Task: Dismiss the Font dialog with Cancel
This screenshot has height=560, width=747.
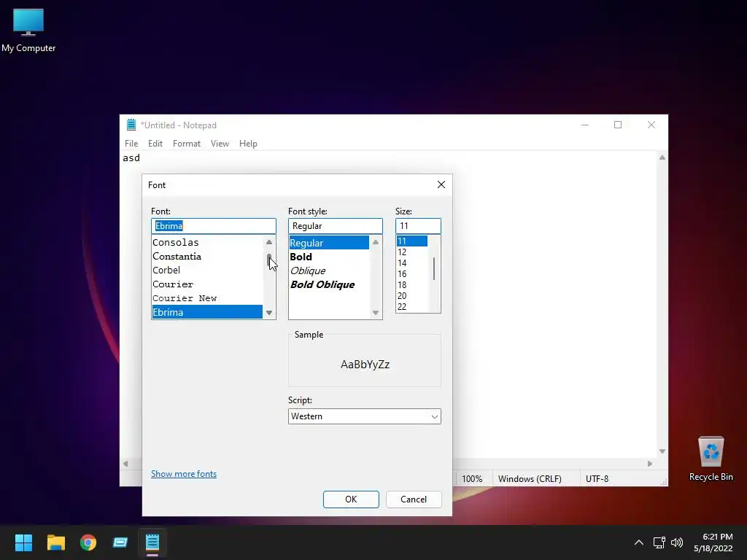Action: pyautogui.click(x=414, y=499)
